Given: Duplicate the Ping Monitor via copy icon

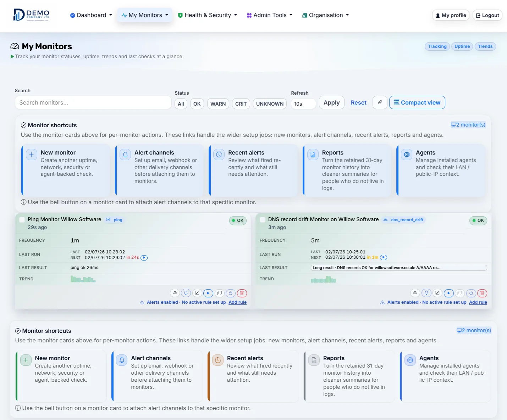Looking at the screenshot, I should click(x=220, y=293).
